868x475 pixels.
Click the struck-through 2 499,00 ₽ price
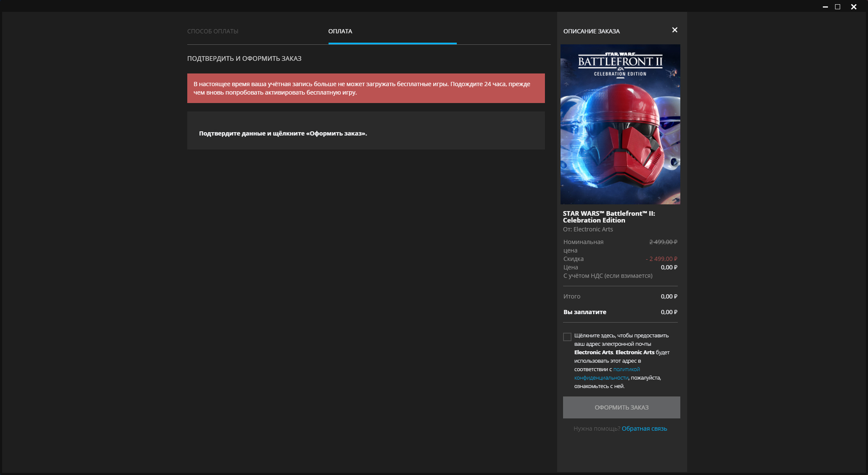coord(663,242)
